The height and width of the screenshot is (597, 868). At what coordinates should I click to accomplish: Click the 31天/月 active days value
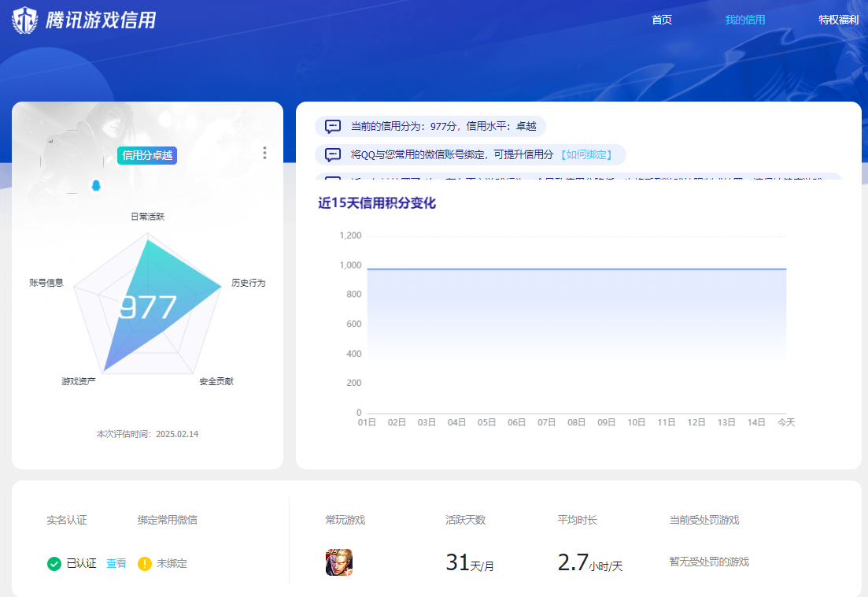(470, 562)
